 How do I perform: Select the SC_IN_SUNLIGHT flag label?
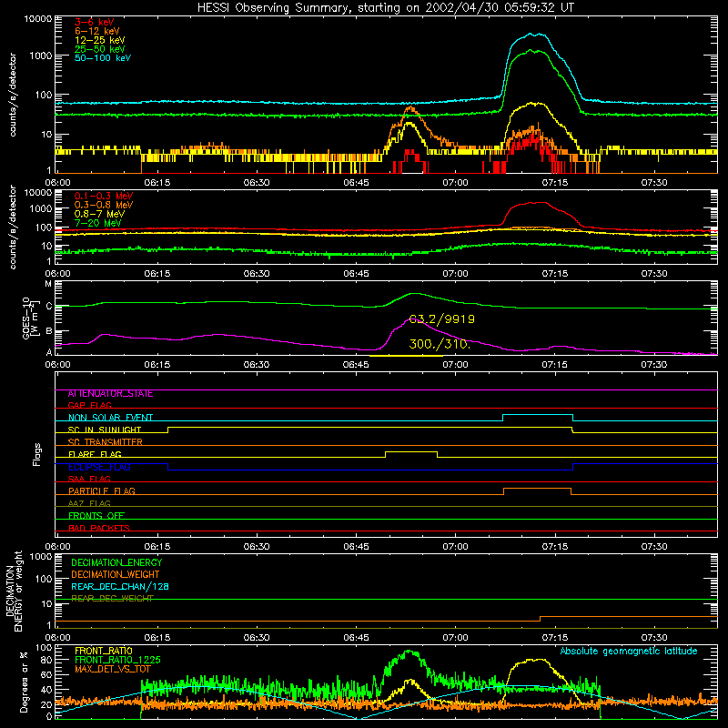pos(105,430)
